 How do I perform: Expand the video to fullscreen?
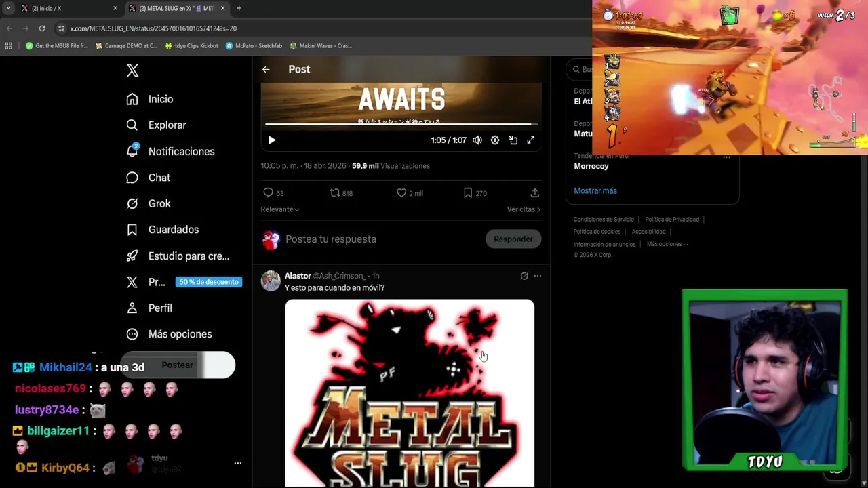(531, 140)
